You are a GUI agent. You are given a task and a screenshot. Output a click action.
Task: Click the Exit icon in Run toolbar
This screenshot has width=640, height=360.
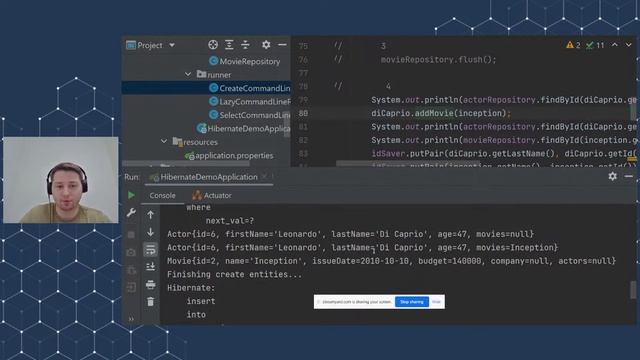pyautogui.click(x=131, y=287)
